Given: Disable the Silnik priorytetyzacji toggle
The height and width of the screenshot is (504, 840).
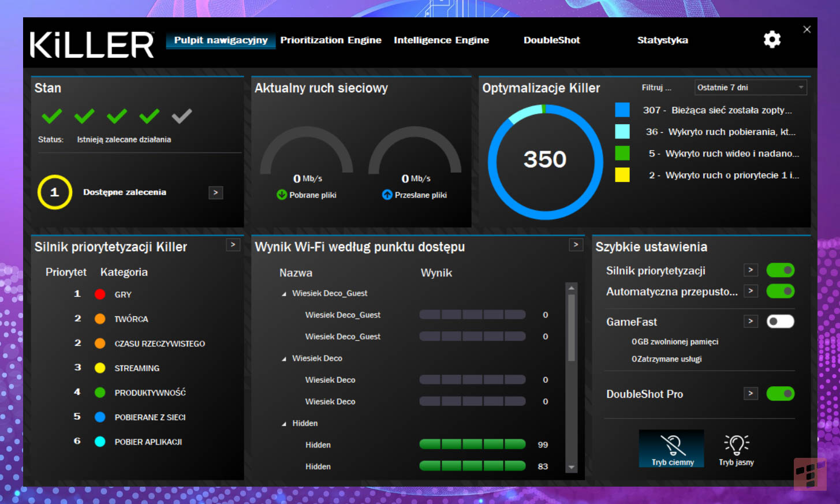Looking at the screenshot, I should click(x=781, y=270).
